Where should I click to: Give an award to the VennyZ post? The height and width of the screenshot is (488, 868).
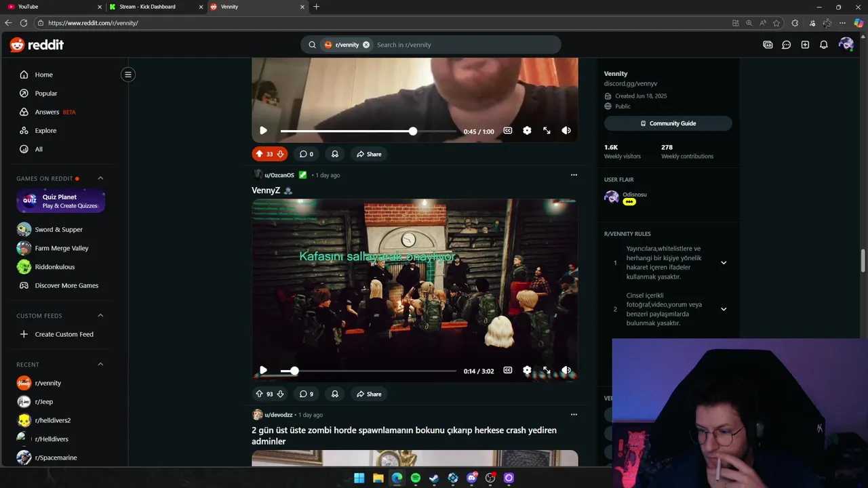(334, 394)
